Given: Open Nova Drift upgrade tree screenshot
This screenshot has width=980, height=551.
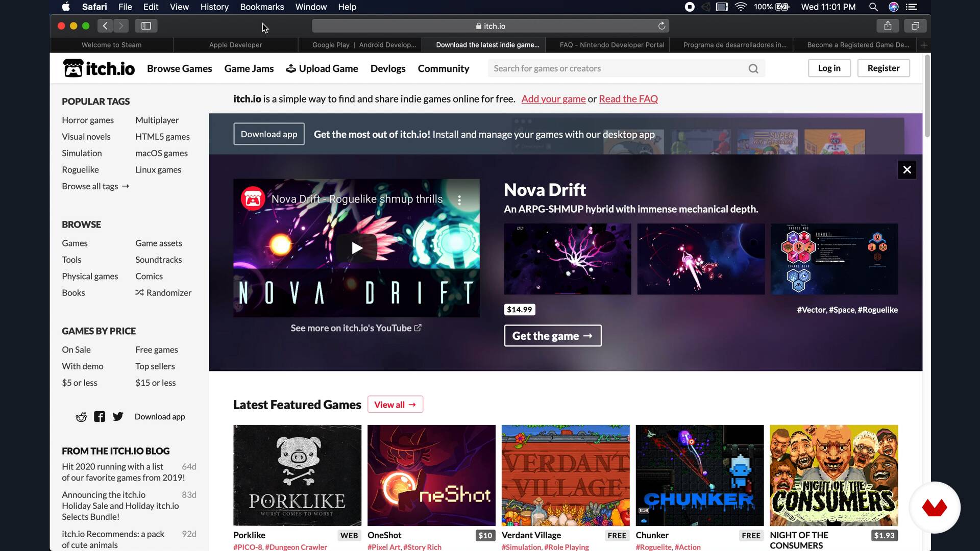Looking at the screenshot, I should [834, 259].
